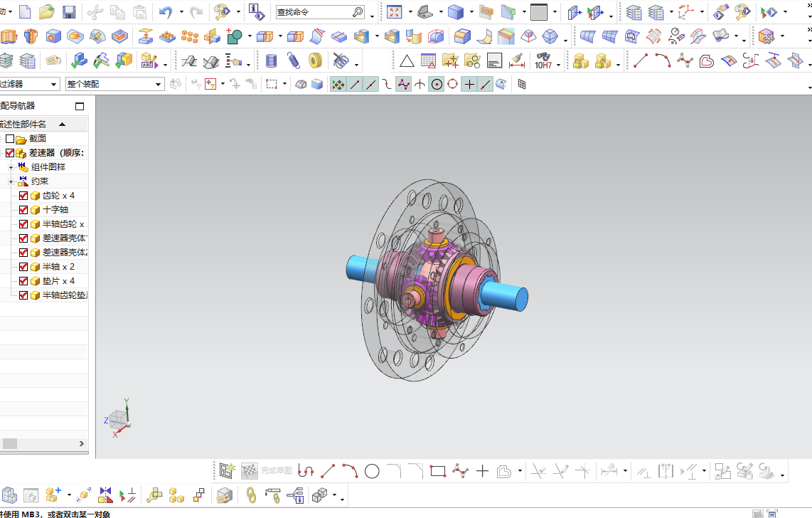
Task: Click the navigator horizontal scrollbar thumb
Action: [x=10, y=443]
